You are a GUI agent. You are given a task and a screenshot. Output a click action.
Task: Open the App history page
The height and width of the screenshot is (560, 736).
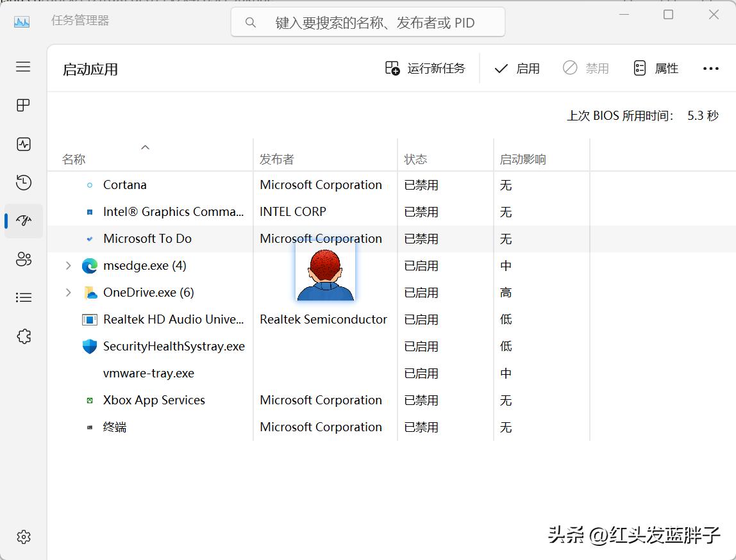(23, 183)
